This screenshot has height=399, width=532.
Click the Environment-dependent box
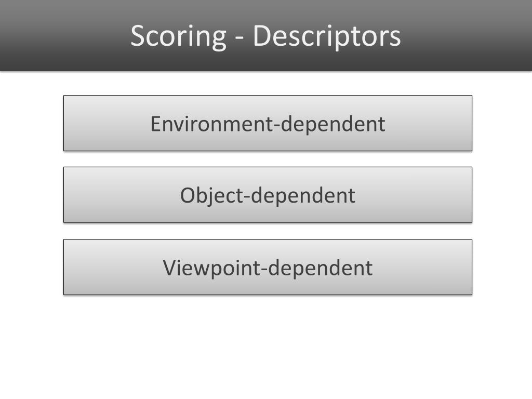[x=268, y=123]
